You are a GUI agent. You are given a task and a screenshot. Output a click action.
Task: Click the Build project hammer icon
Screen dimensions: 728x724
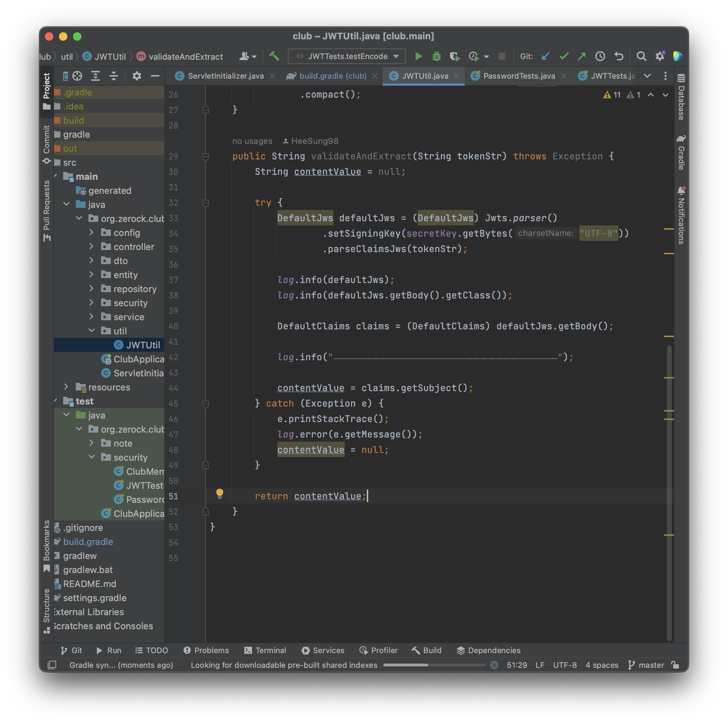click(274, 57)
